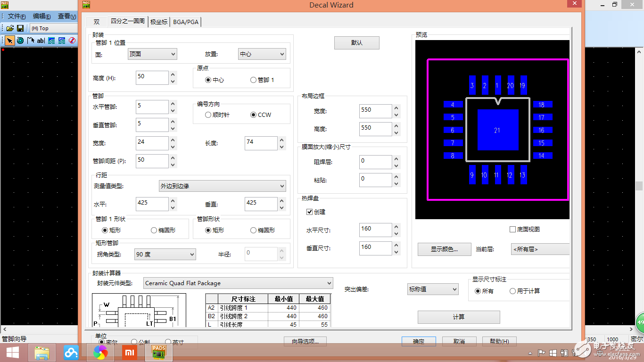Select 椭圆形 for pin 1 shape
The height and width of the screenshot is (362, 644).
click(163, 230)
